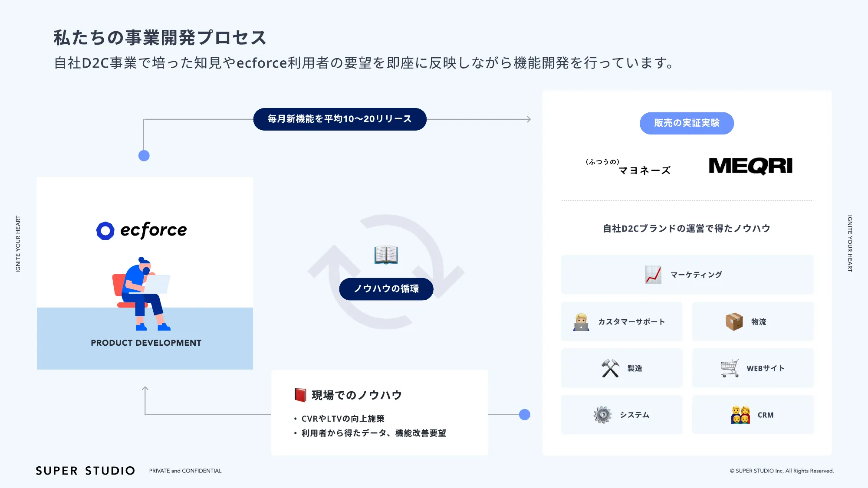
Task: Click the family CRM icon
Action: pos(740,415)
